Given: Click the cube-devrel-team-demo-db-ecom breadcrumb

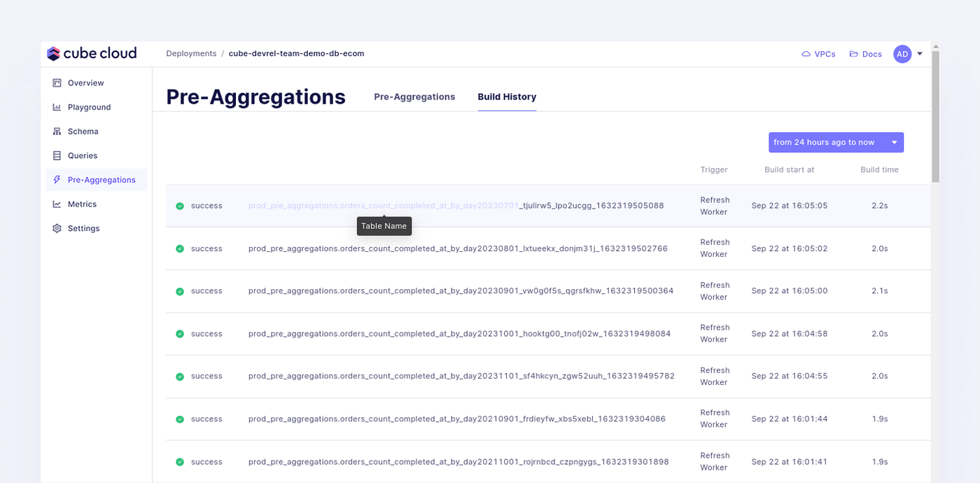Looking at the screenshot, I should [296, 53].
